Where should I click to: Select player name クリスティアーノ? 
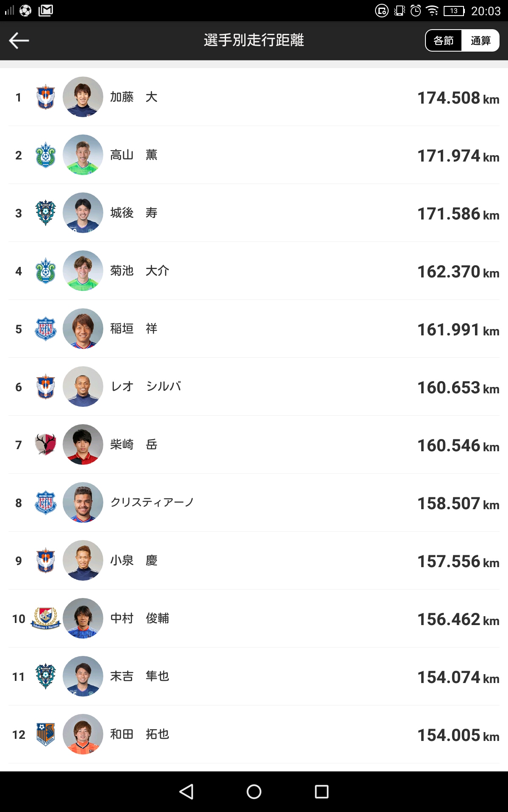click(x=152, y=503)
